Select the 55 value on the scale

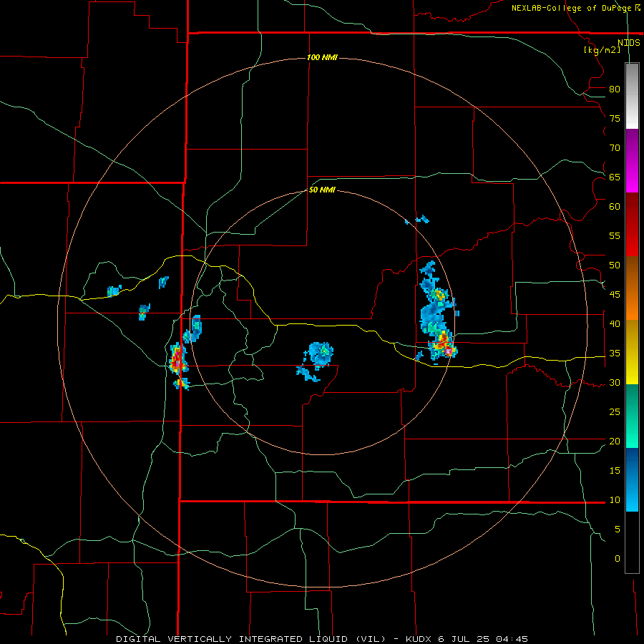pyautogui.click(x=615, y=235)
